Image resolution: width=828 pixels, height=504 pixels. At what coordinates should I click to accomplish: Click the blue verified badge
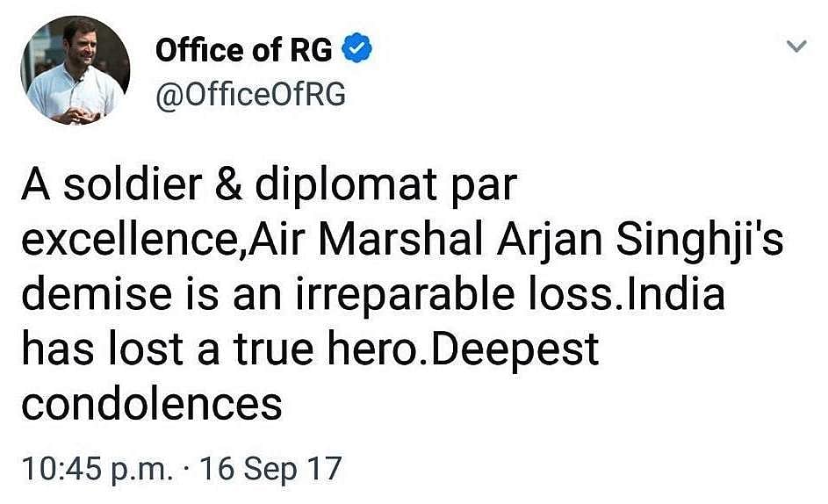point(358,51)
